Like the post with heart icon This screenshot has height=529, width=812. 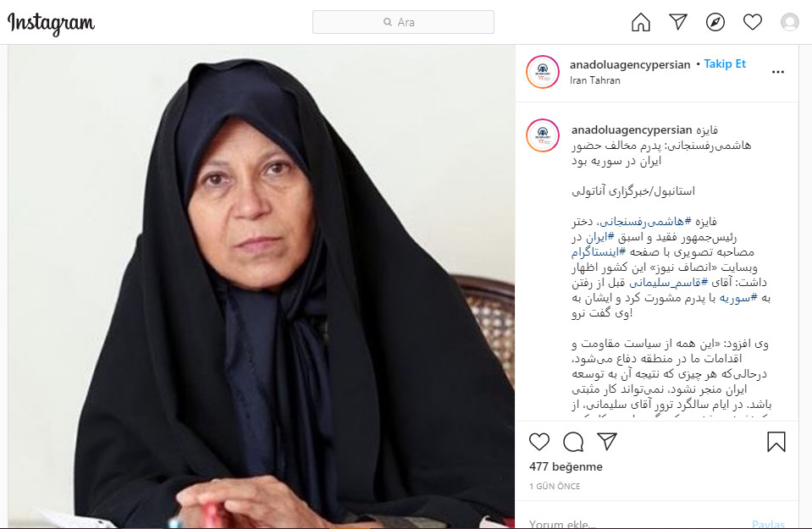[539, 442]
